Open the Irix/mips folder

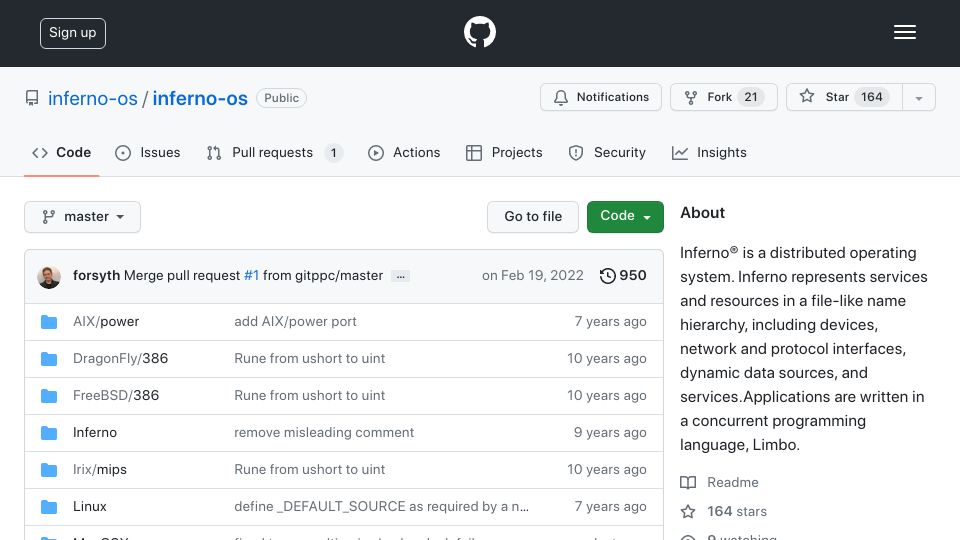[100, 470]
